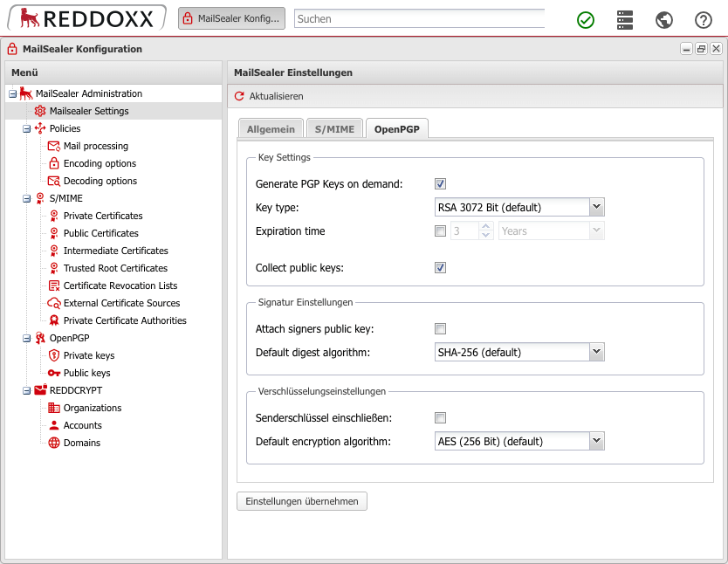Click the expiration time number field
The height and width of the screenshot is (564, 728).
coord(464,230)
